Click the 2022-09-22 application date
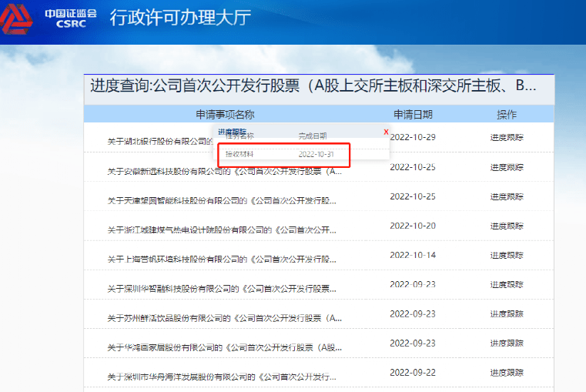The image size is (586, 392). pos(413,373)
